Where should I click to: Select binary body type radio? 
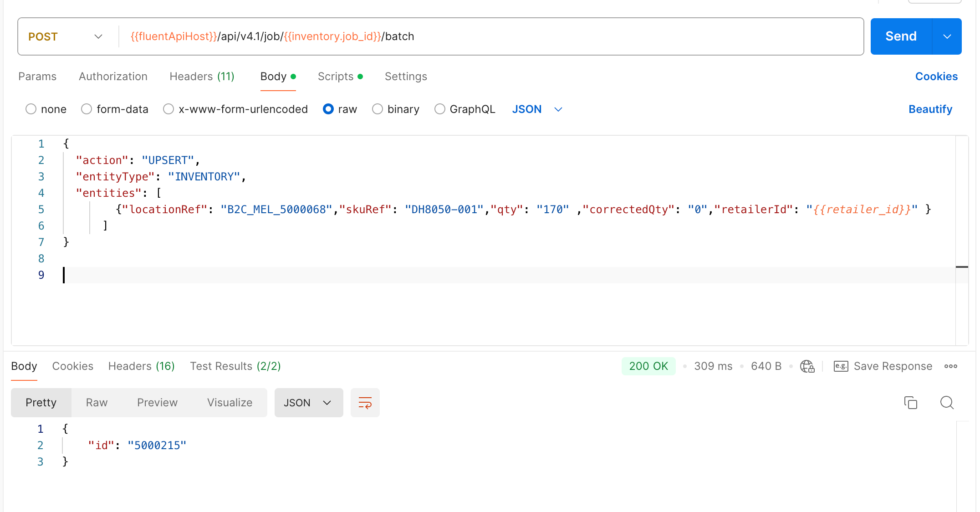pos(378,109)
